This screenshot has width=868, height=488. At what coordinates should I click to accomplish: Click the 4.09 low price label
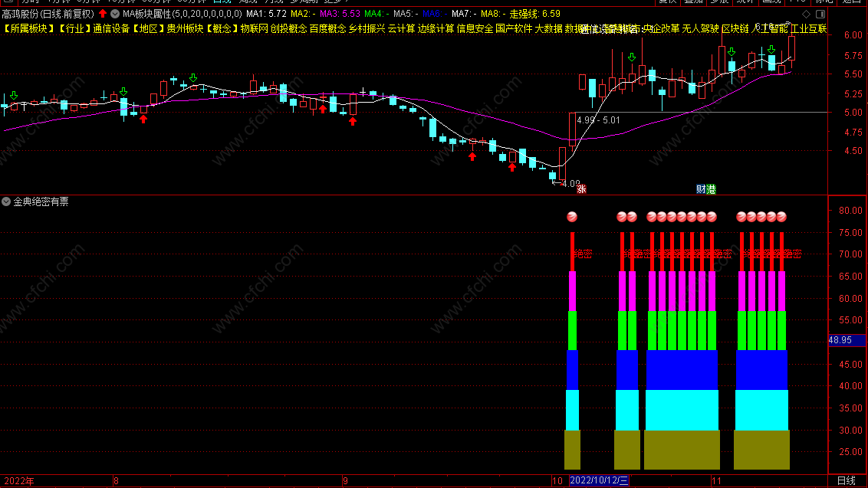pyautogui.click(x=570, y=183)
